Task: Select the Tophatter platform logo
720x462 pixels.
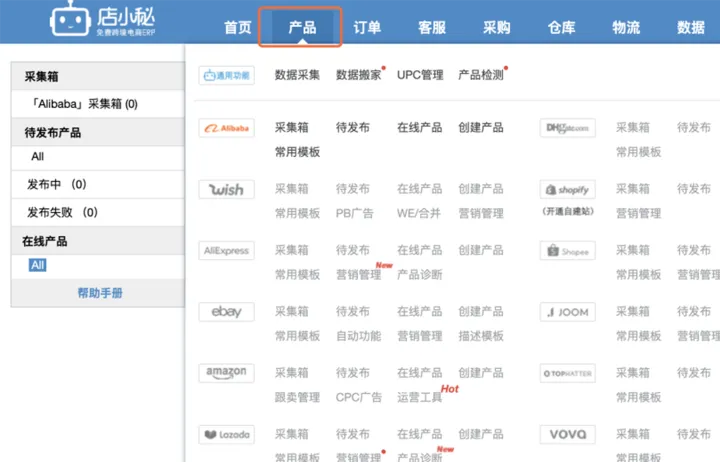Action: point(568,373)
